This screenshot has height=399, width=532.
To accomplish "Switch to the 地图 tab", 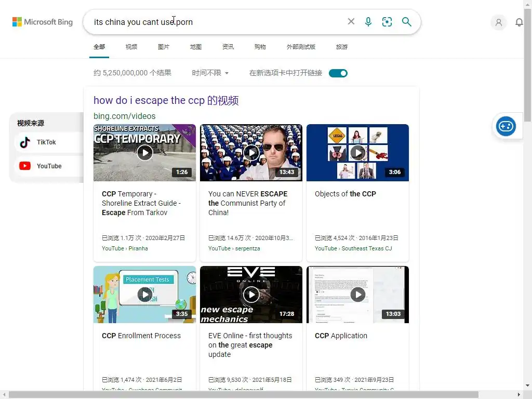I will pos(196,47).
